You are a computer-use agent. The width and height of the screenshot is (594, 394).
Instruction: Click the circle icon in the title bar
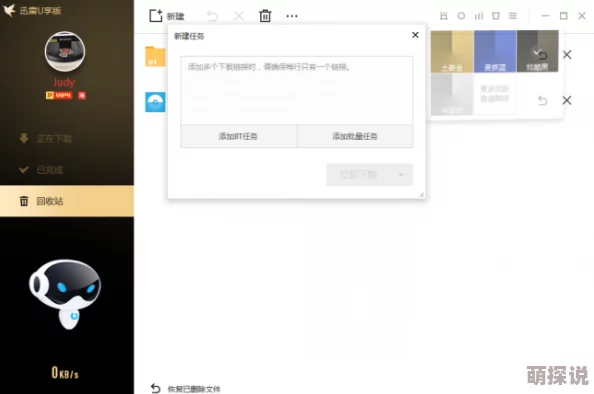coord(461,16)
